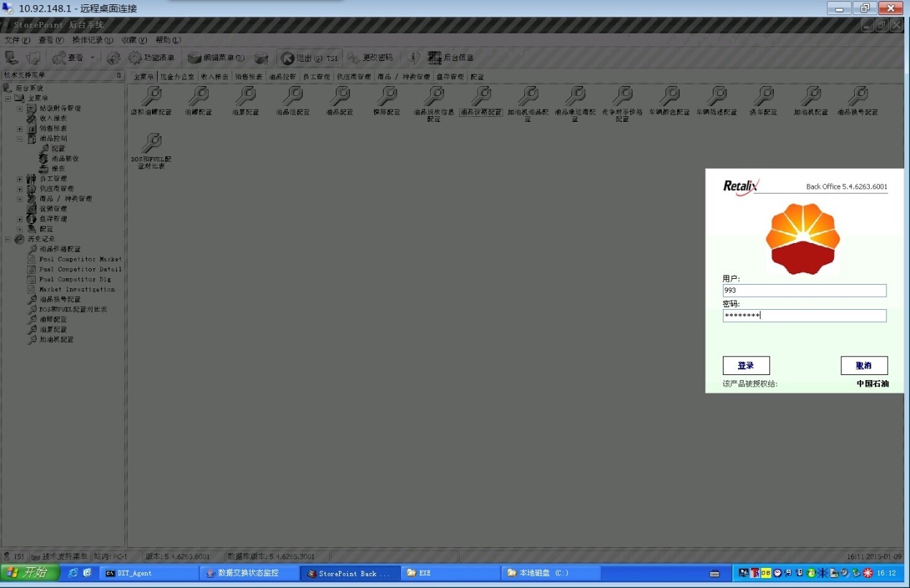
Task: Select Fuel Competitor Market history item
Action: tap(80, 259)
